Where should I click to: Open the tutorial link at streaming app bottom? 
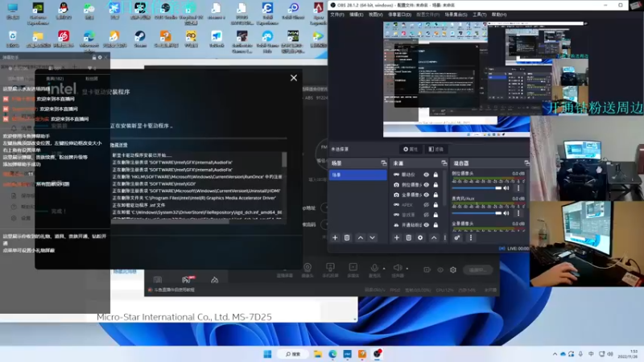[x=174, y=290]
